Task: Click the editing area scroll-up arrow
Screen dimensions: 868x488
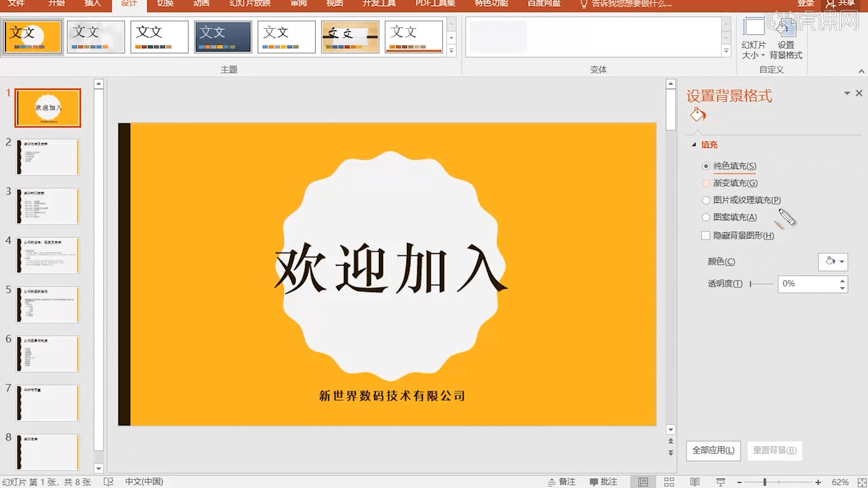Action: [x=671, y=84]
